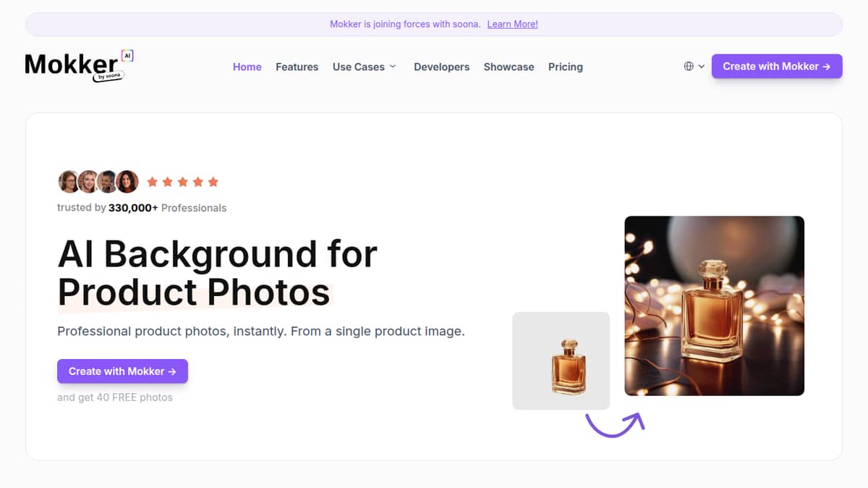Click the first user avatar in trusted row
Image resolution: width=868 pixels, height=488 pixels.
tap(69, 182)
